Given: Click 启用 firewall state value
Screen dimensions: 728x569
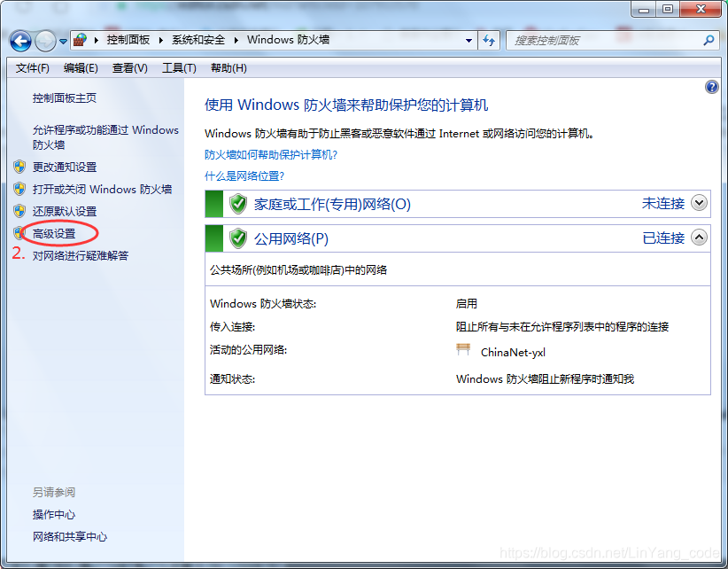Looking at the screenshot, I should [467, 304].
